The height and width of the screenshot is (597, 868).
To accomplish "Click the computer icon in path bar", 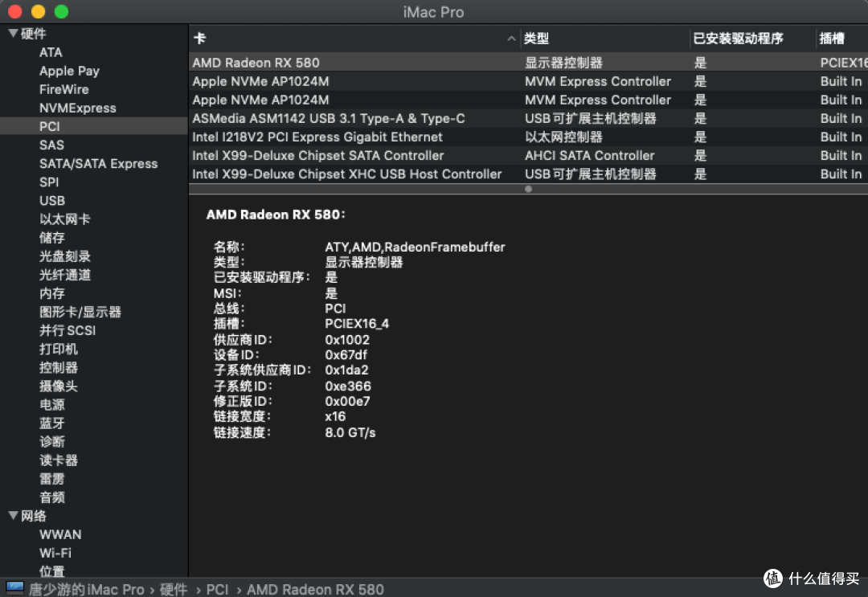I will 15,587.
